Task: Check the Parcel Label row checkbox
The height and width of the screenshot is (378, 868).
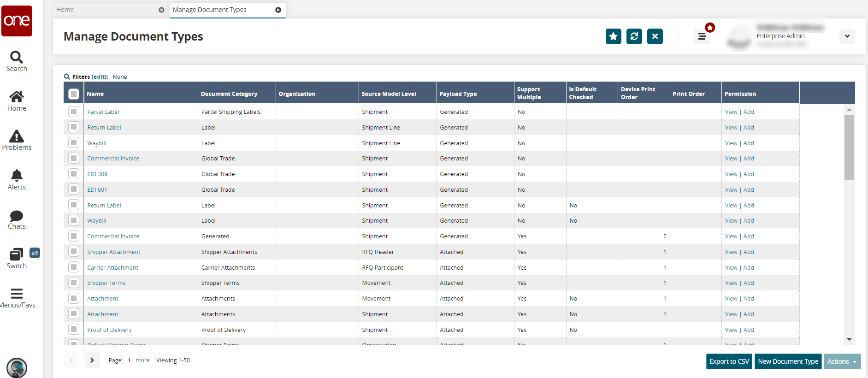Action: point(74,112)
